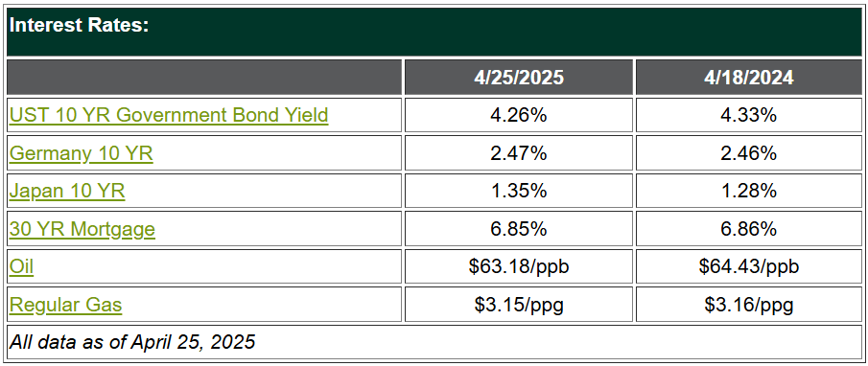868x366 pixels.
Task: Click the "All data as of April 25, 2025" footnote
Action: (132, 342)
